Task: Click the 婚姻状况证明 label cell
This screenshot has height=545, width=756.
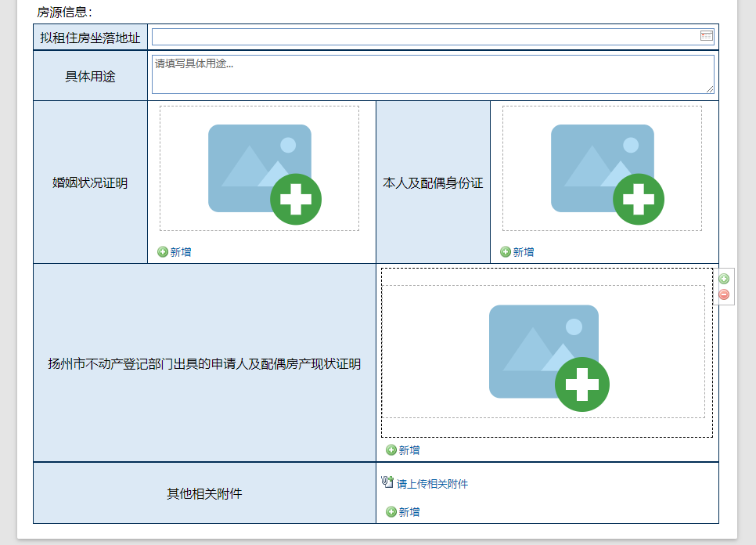Action: pyautogui.click(x=90, y=182)
